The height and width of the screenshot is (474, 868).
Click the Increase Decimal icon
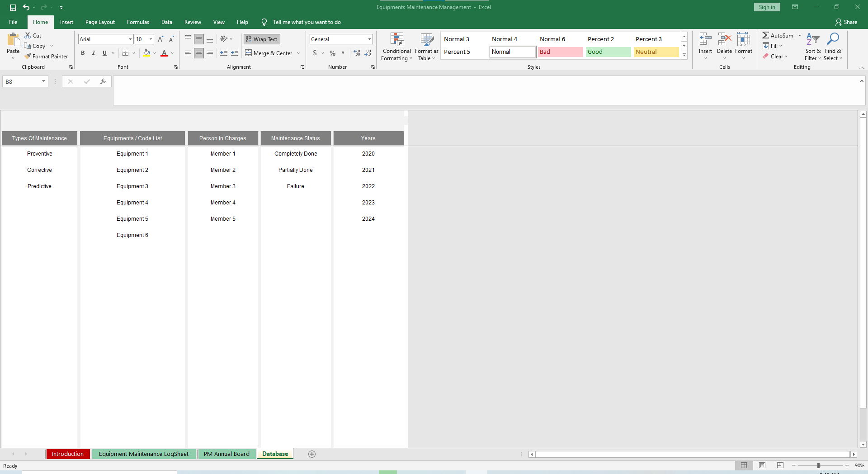357,53
